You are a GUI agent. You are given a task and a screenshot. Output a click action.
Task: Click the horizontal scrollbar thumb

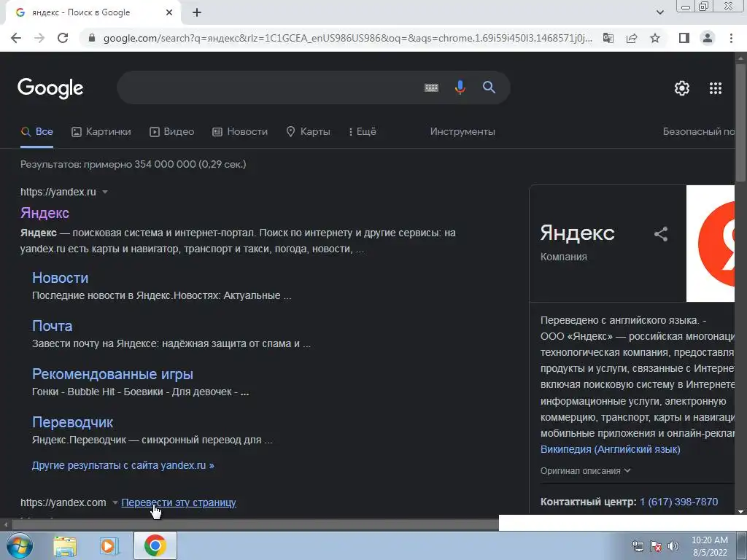coord(255,525)
